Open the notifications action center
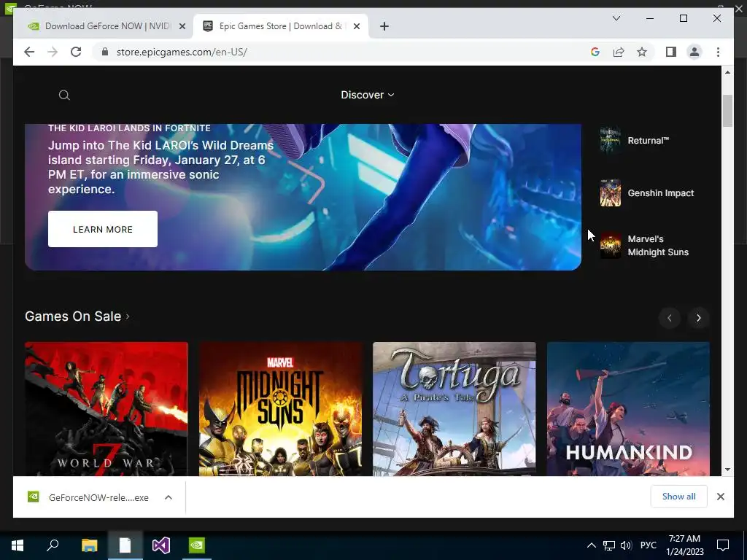 tap(723, 545)
